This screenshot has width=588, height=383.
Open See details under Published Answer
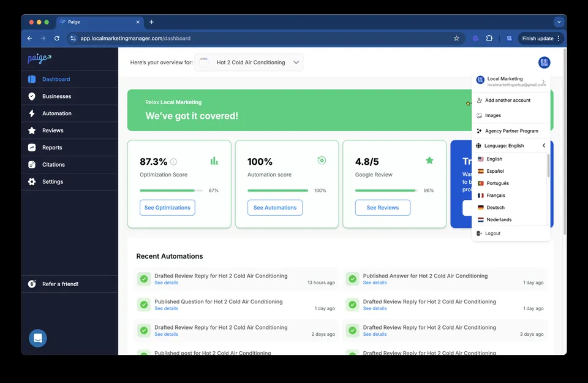(375, 283)
